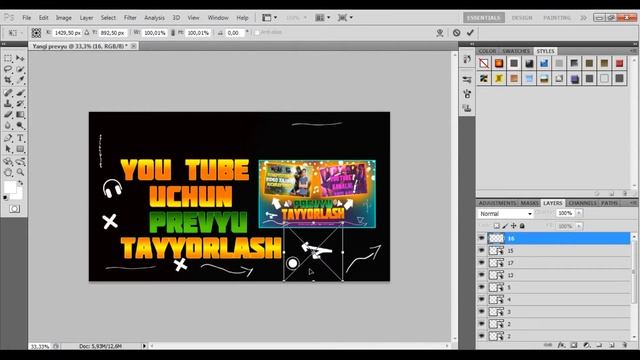Select the Eyedropper tool
Screen dimensions: 640x360
point(20,80)
